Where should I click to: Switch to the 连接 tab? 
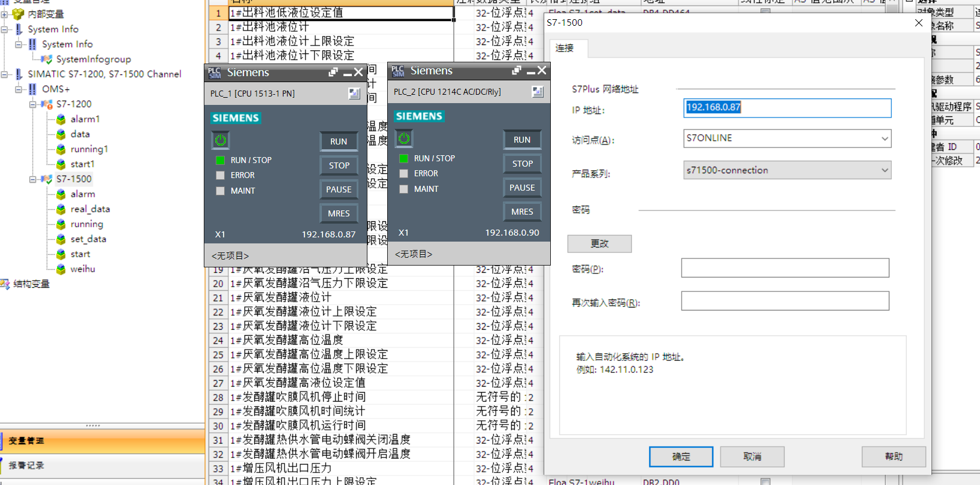[565, 48]
